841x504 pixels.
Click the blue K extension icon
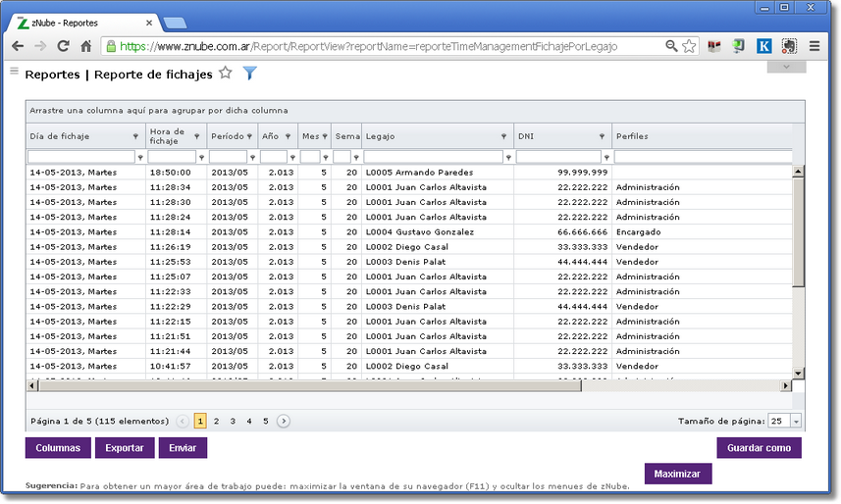pyautogui.click(x=763, y=46)
